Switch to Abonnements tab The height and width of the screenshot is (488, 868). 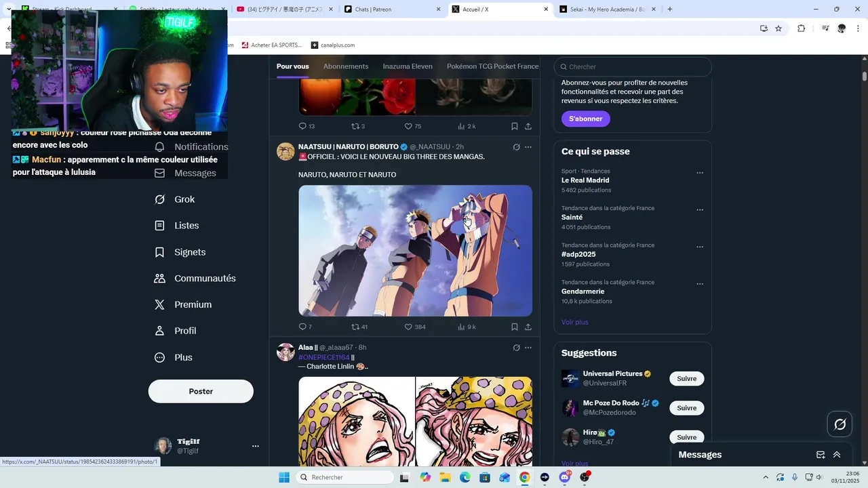point(346,66)
